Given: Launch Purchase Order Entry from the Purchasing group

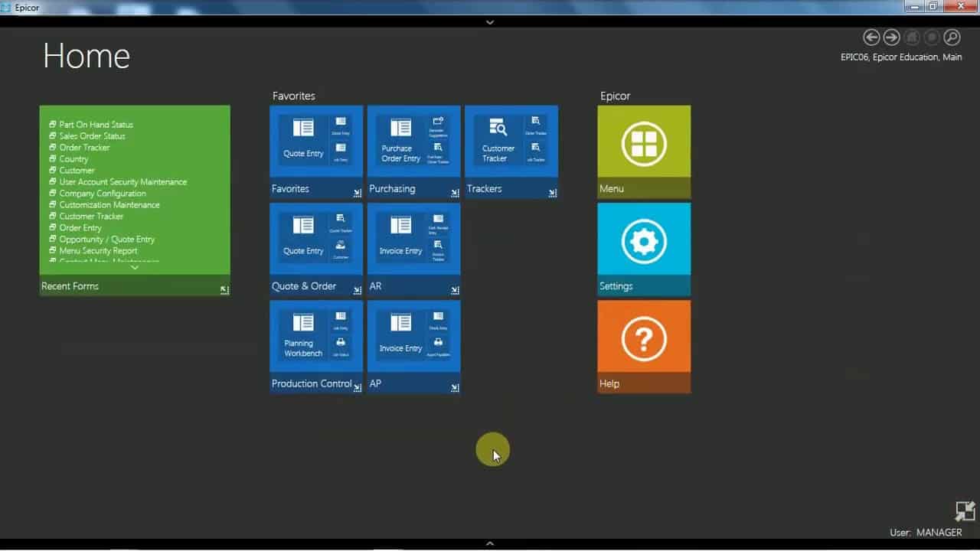Looking at the screenshot, I should (x=399, y=140).
